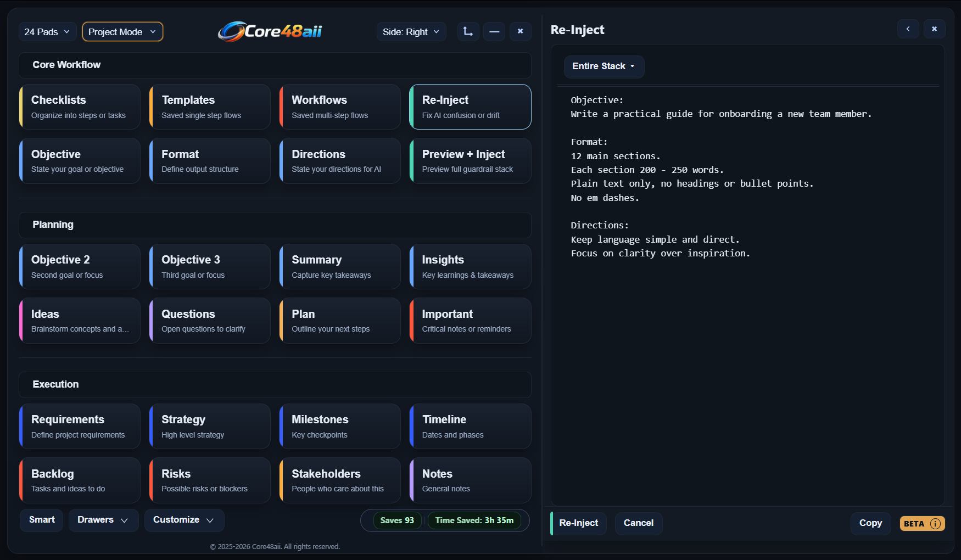Copy the guardrail stack text
961x560 pixels.
coord(870,523)
